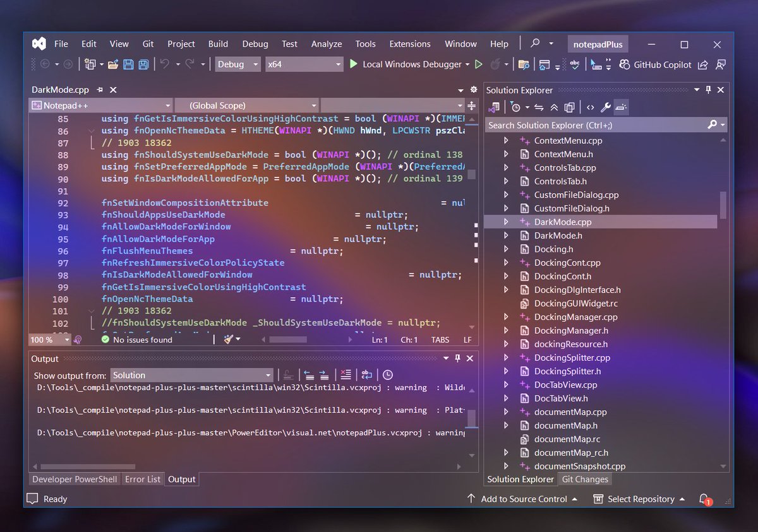Image resolution: width=758 pixels, height=532 pixels.
Task: Click the Undo arrow icon
Action: point(164,64)
